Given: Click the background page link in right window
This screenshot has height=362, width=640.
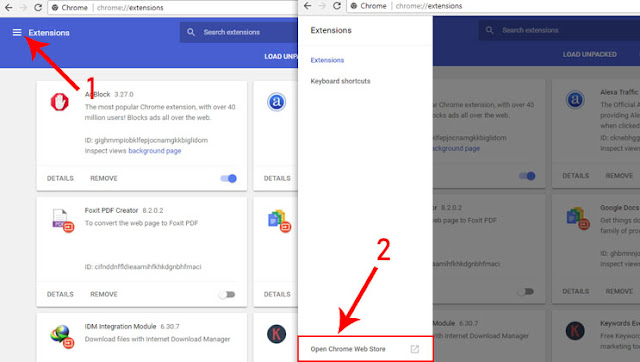Looking at the screenshot, I should tap(456, 148).
